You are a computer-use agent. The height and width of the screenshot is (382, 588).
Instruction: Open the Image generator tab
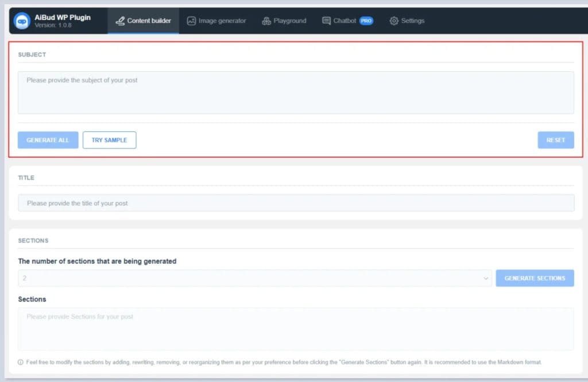pos(216,21)
